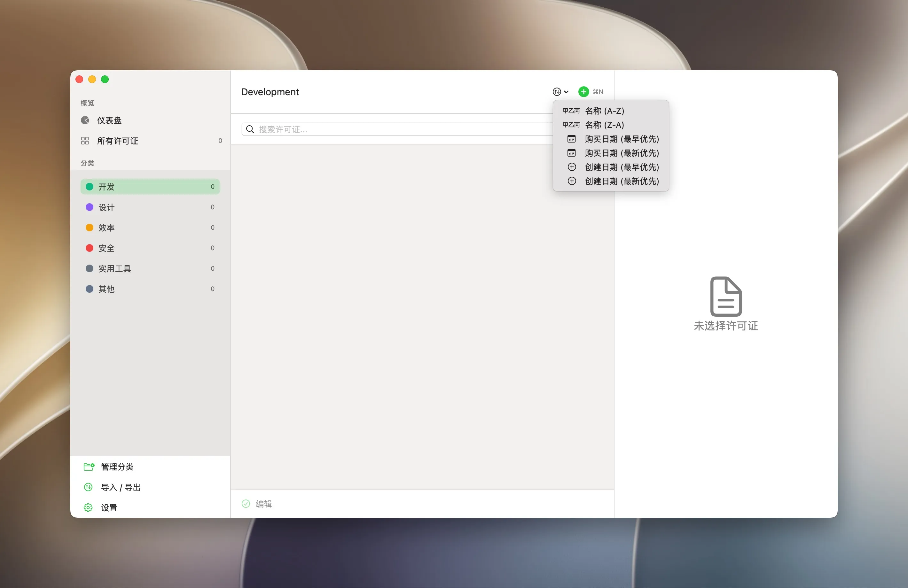Image resolution: width=908 pixels, height=588 pixels.
Task: Click the ⌘N shortcut label
Action: (598, 91)
